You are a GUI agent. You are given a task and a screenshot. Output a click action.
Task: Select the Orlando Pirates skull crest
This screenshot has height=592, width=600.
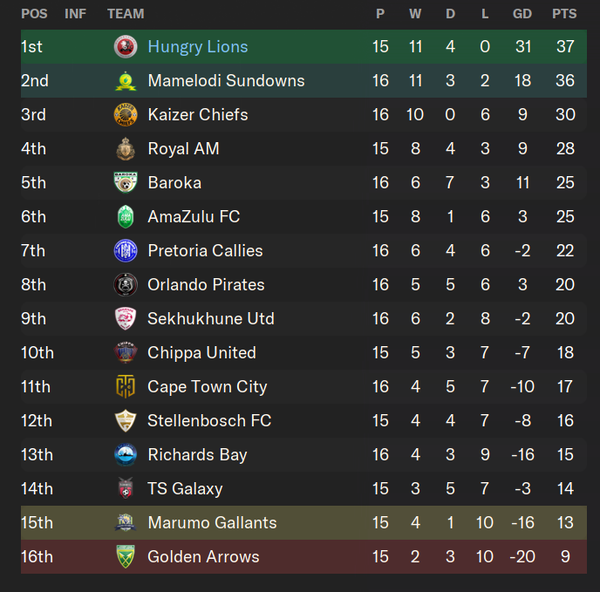click(x=126, y=285)
